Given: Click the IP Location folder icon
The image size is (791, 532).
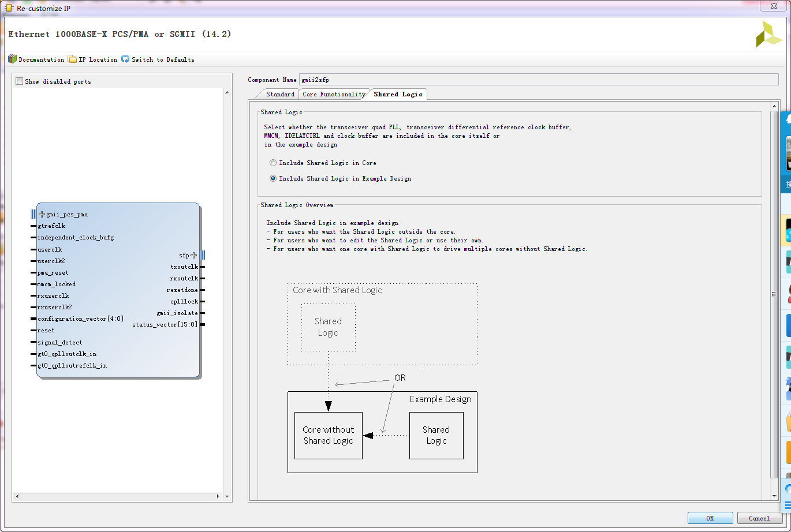Looking at the screenshot, I should (72, 59).
